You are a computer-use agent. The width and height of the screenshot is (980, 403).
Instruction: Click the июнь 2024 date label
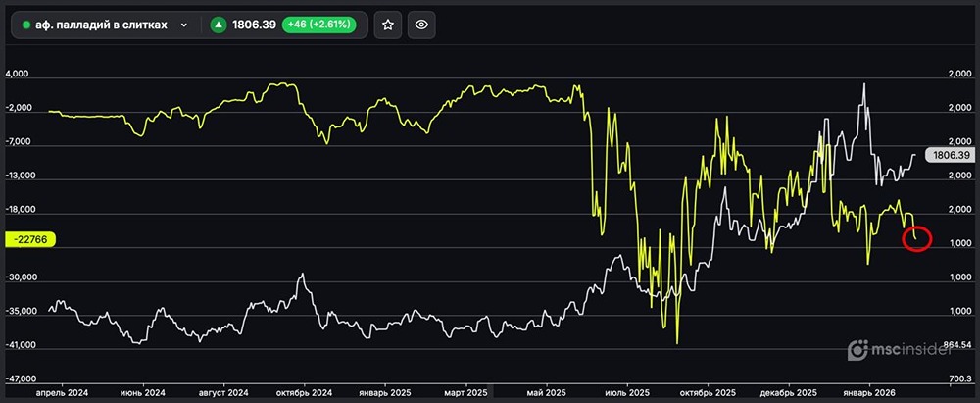[144, 393]
